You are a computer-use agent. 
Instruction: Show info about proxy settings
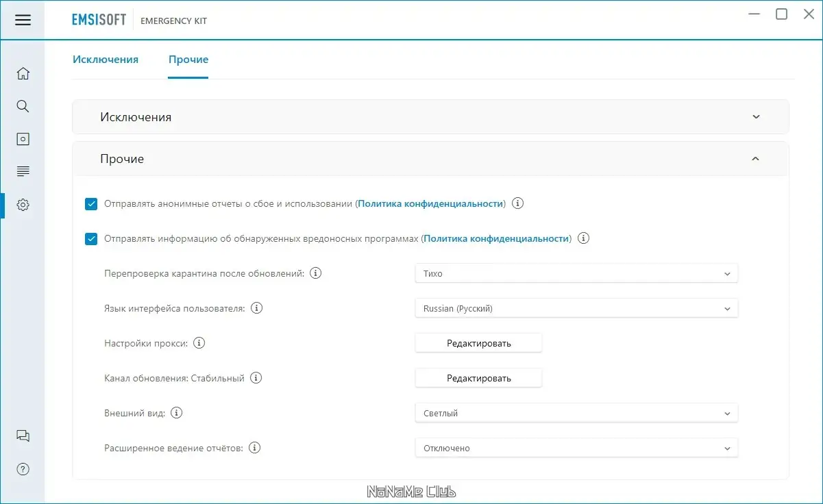click(x=199, y=343)
